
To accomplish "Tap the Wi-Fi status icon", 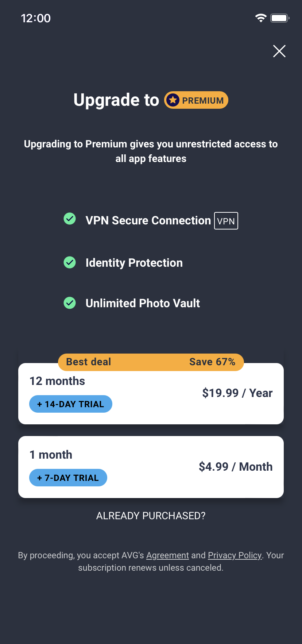I will coord(261,18).
